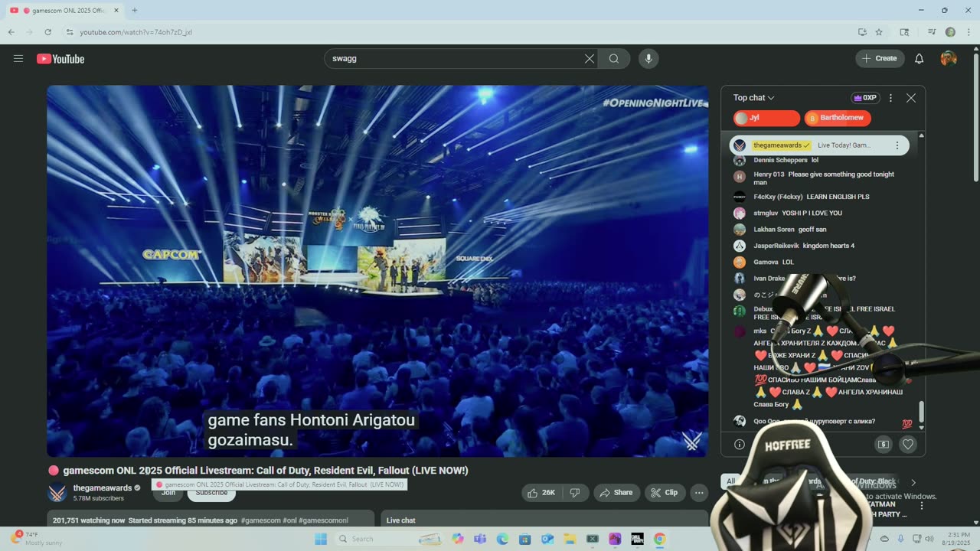Open the weather widget 74°F
This screenshot has height=551, width=980.
pyautogui.click(x=36, y=539)
